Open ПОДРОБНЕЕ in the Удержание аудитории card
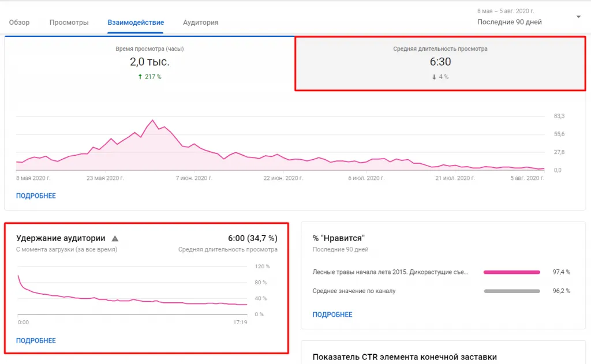The height and width of the screenshot is (364, 591). tap(36, 341)
